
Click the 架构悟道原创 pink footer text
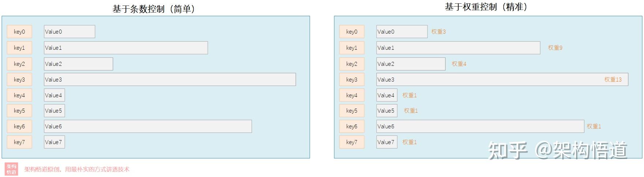coord(77,169)
